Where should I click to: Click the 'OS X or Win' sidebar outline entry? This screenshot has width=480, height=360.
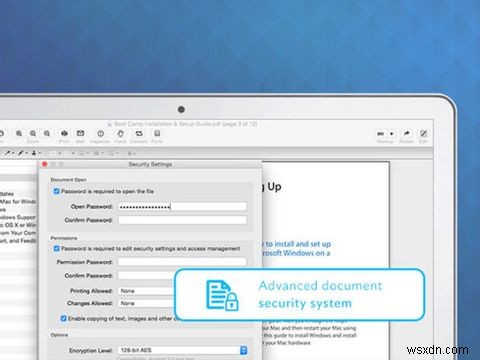18,225
